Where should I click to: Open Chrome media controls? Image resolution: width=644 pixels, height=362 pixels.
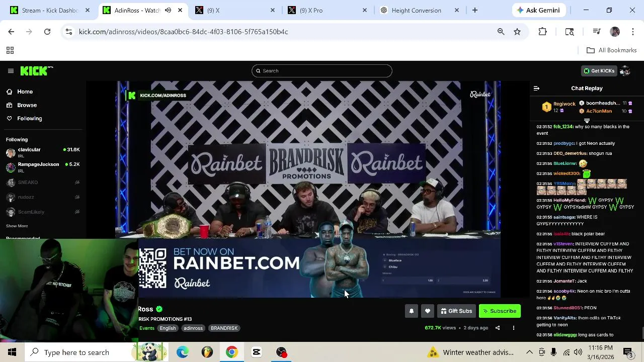[x=597, y=32]
